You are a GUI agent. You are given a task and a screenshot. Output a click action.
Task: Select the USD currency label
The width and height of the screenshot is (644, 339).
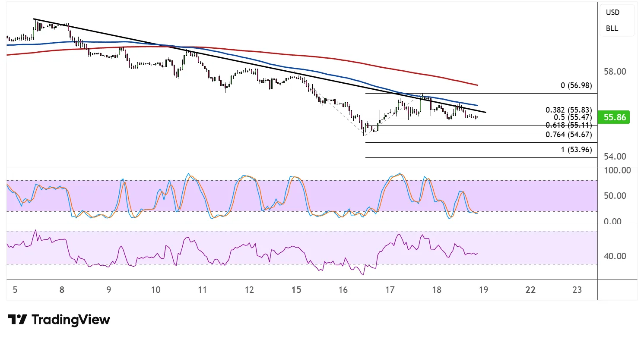pyautogui.click(x=612, y=13)
